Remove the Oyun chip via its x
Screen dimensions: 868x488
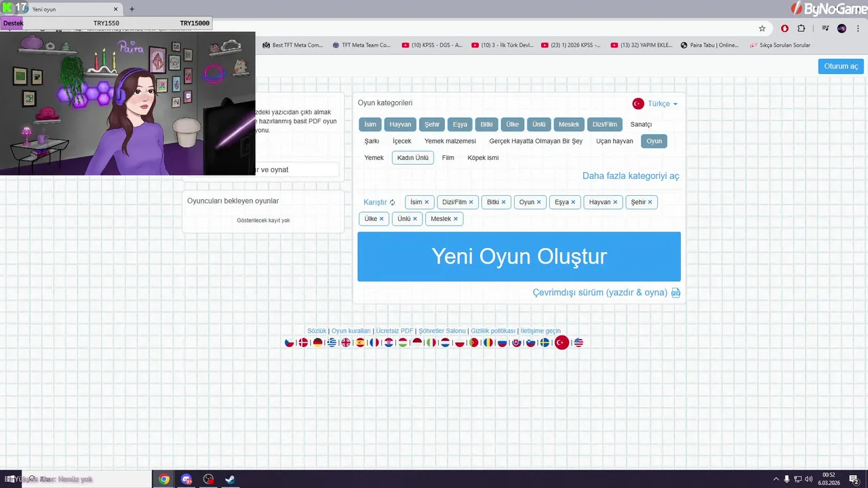539,202
